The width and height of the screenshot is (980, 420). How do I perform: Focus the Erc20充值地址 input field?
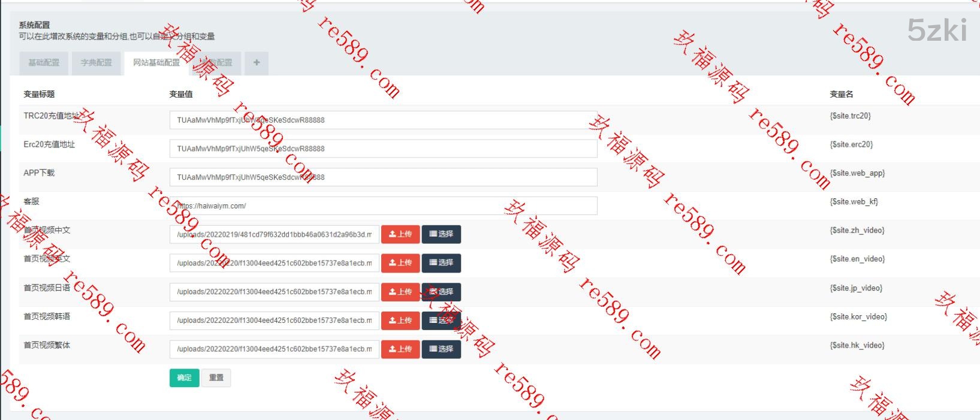382,149
